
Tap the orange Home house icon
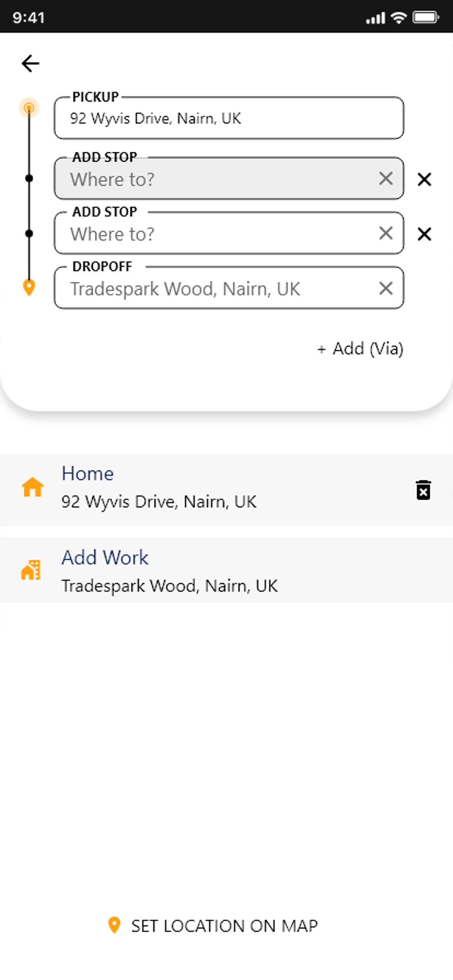tap(33, 487)
